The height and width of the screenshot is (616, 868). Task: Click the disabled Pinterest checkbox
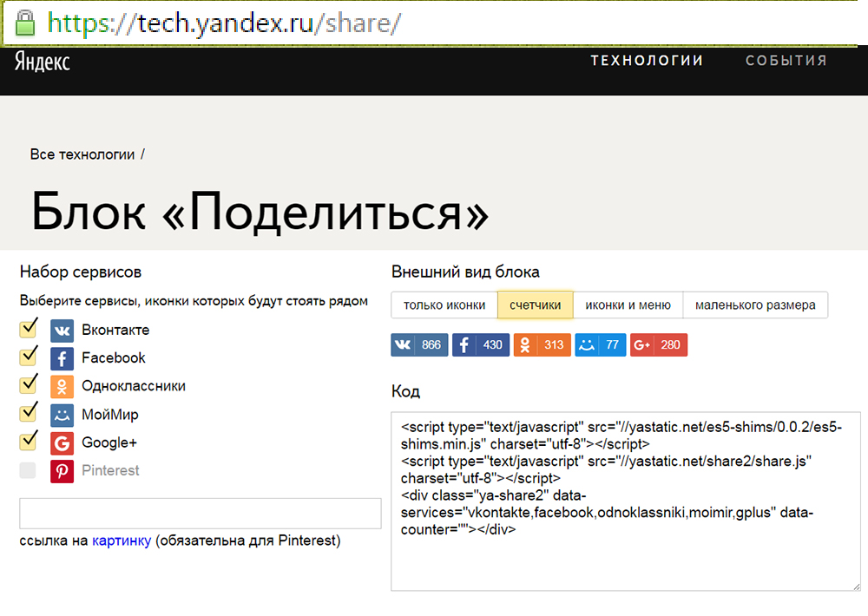tap(28, 470)
